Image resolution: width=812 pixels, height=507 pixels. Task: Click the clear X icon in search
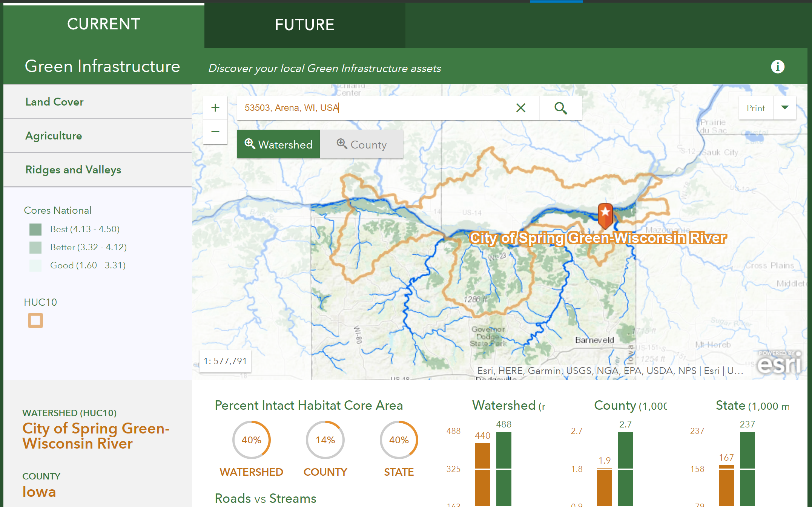pyautogui.click(x=521, y=108)
